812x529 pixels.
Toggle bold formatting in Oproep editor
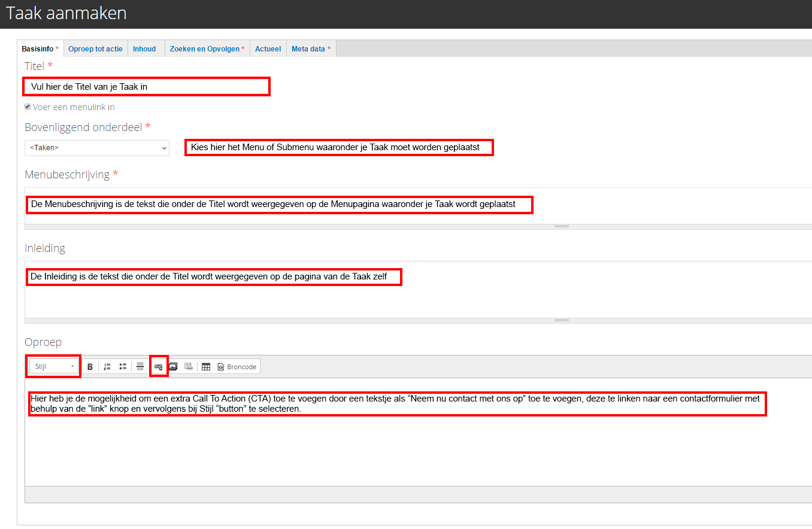(x=90, y=367)
